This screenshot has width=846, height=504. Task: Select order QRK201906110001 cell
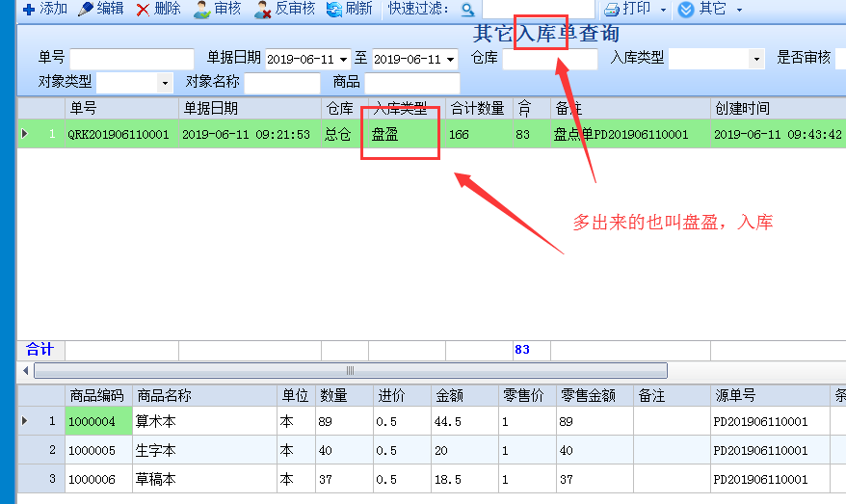pyautogui.click(x=122, y=134)
